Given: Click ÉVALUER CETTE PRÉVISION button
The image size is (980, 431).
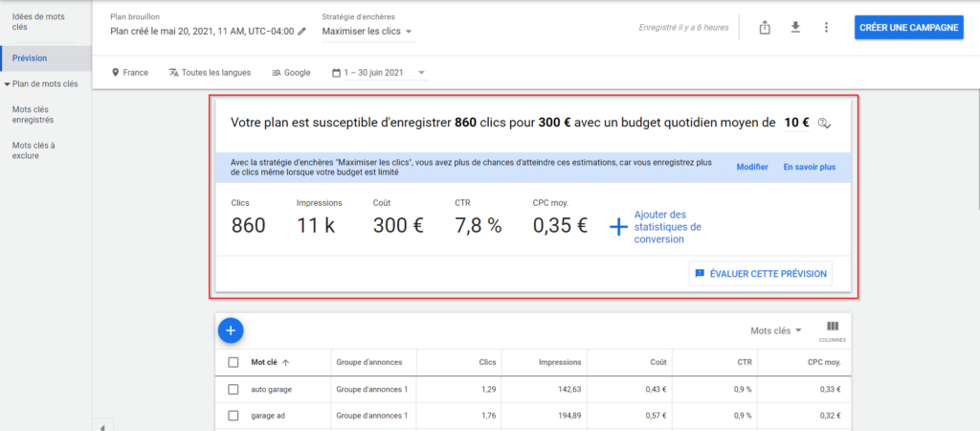Looking at the screenshot, I should click(759, 274).
